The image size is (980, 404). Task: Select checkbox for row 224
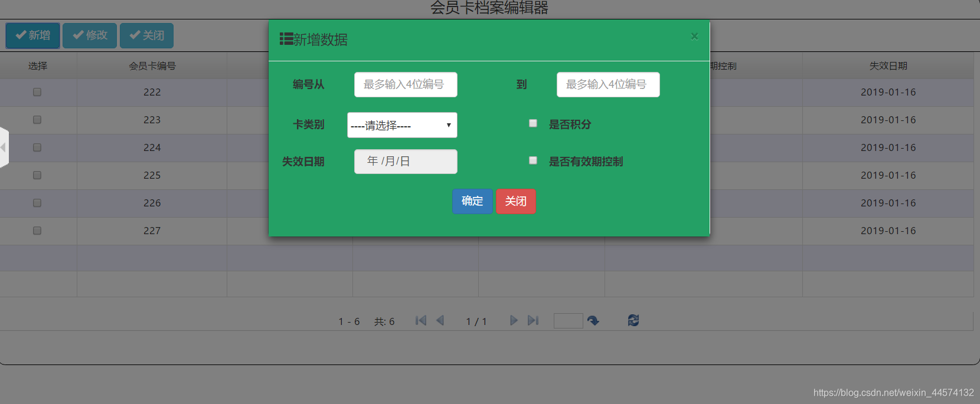(37, 147)
